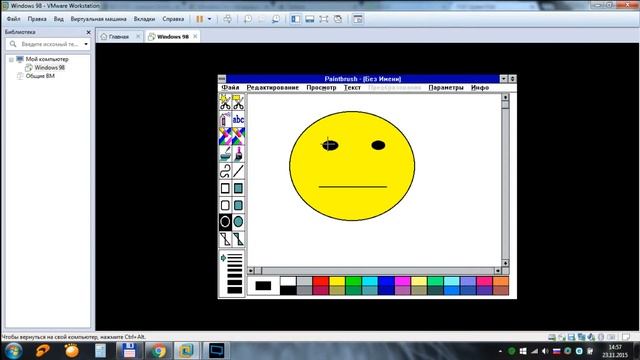Open the dropdown next to the pause button
The height and width of the screenshot is (360, 640).
209,19
